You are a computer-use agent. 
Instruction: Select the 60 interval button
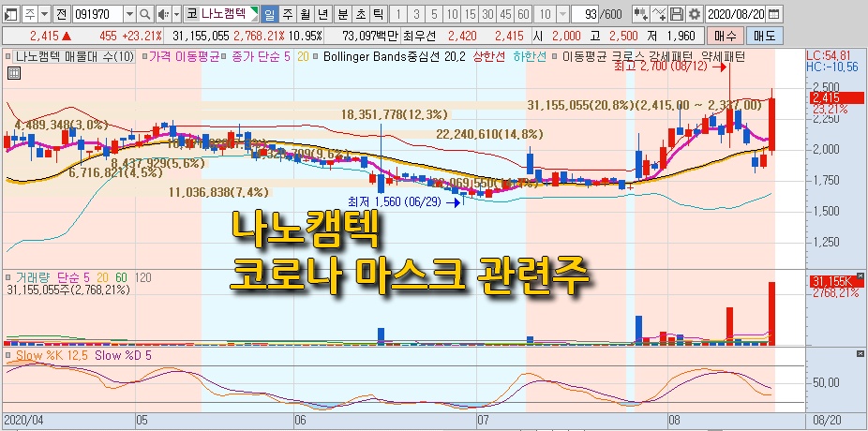point(522,14)
